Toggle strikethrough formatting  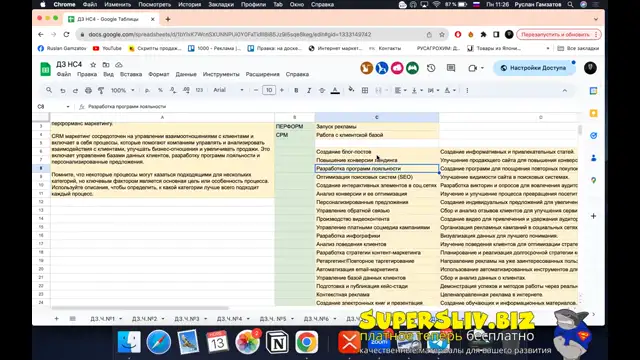(322, 90)
